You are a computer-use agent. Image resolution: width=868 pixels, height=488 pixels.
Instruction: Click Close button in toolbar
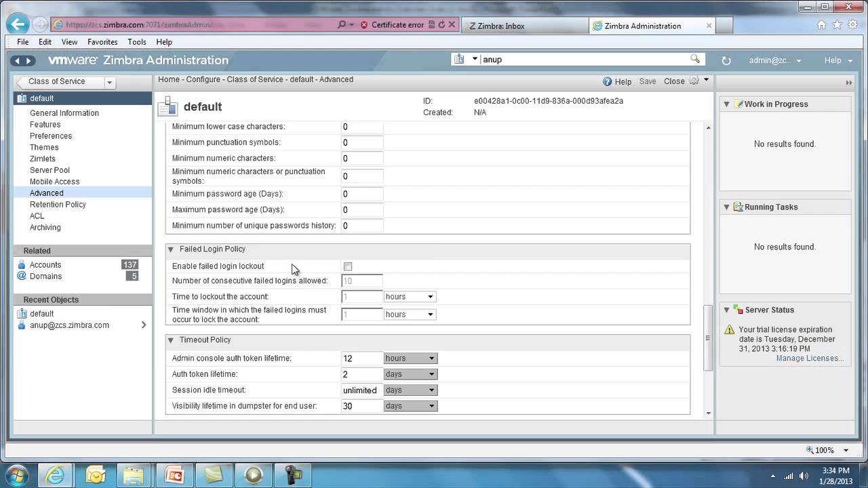674,81
